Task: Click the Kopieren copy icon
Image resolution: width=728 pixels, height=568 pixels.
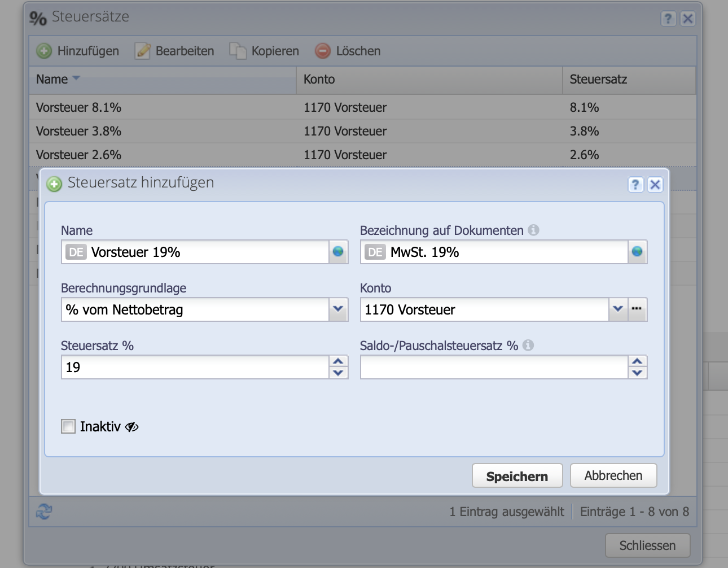Action: pos(237,51)
